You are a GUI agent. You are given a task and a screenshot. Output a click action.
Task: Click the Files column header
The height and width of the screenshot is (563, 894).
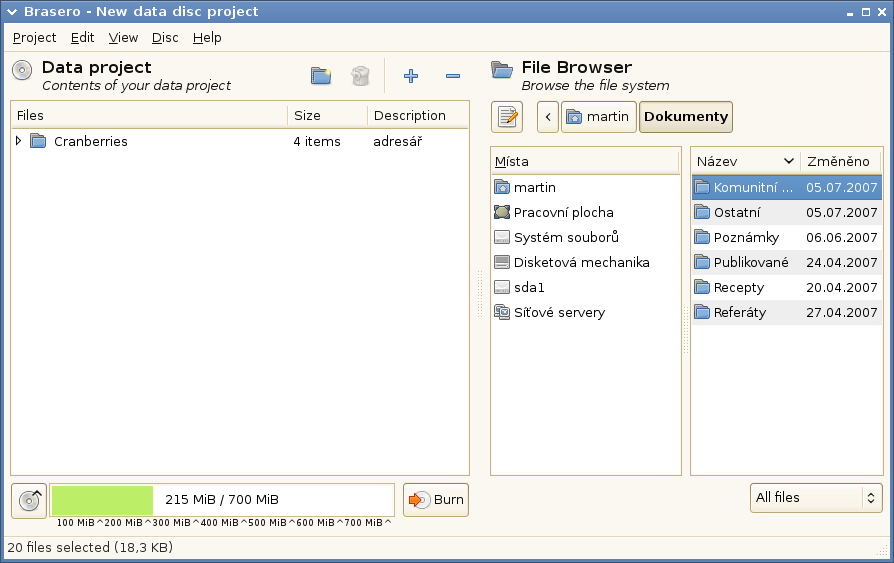[x=149, y=116]
